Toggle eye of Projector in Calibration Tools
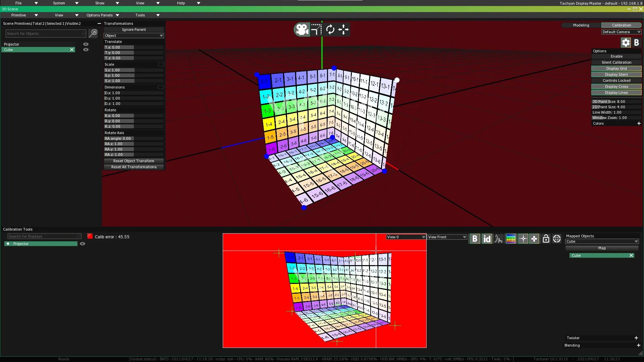644x362 pixels. tap(83, 244)
